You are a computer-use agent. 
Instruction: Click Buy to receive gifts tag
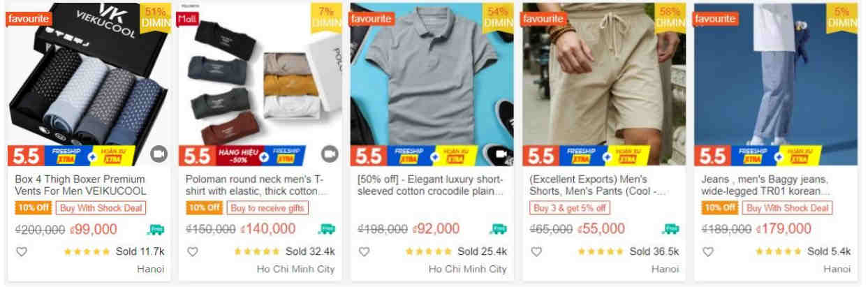click(268, 208)
